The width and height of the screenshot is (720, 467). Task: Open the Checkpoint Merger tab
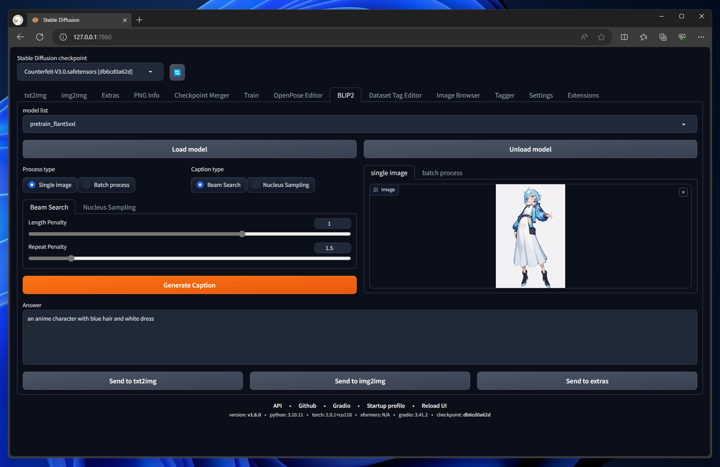(x=202, y=95)
